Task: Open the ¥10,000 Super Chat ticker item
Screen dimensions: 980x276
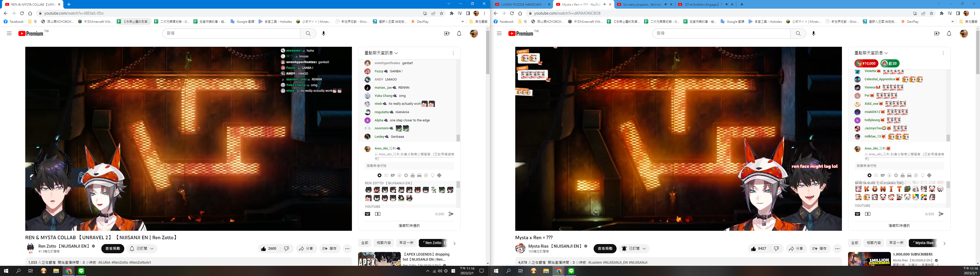Action: coord(866,63)
